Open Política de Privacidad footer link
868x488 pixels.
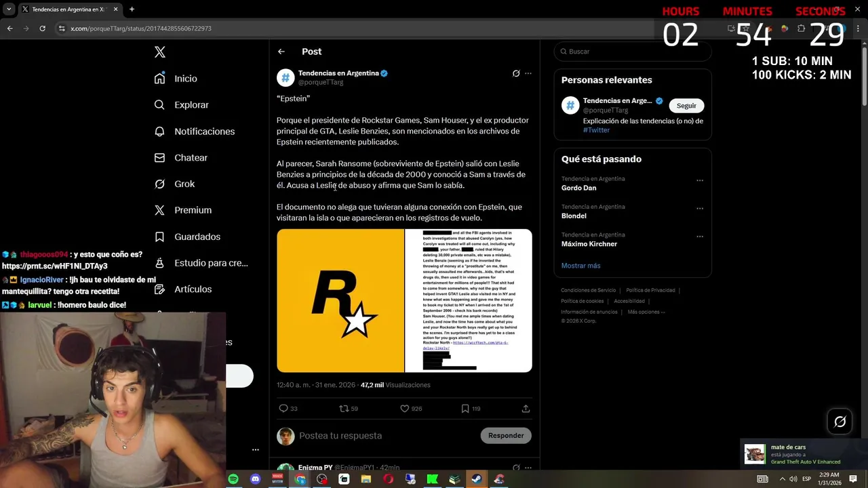pos(650,290)
